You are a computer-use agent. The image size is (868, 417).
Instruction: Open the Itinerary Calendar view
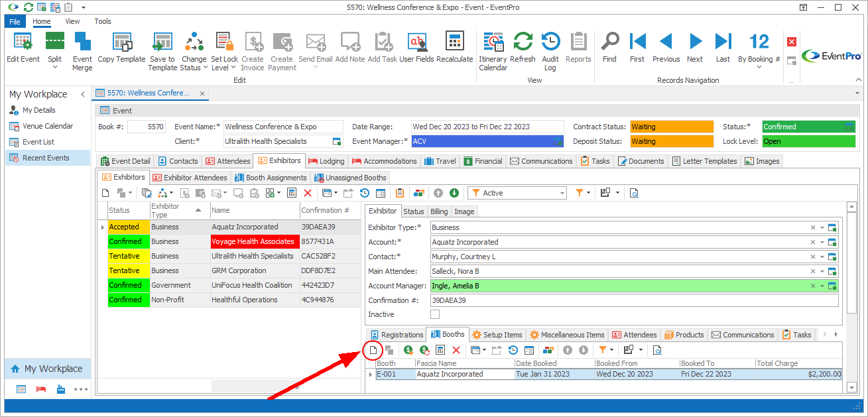[x=493, y=51]
